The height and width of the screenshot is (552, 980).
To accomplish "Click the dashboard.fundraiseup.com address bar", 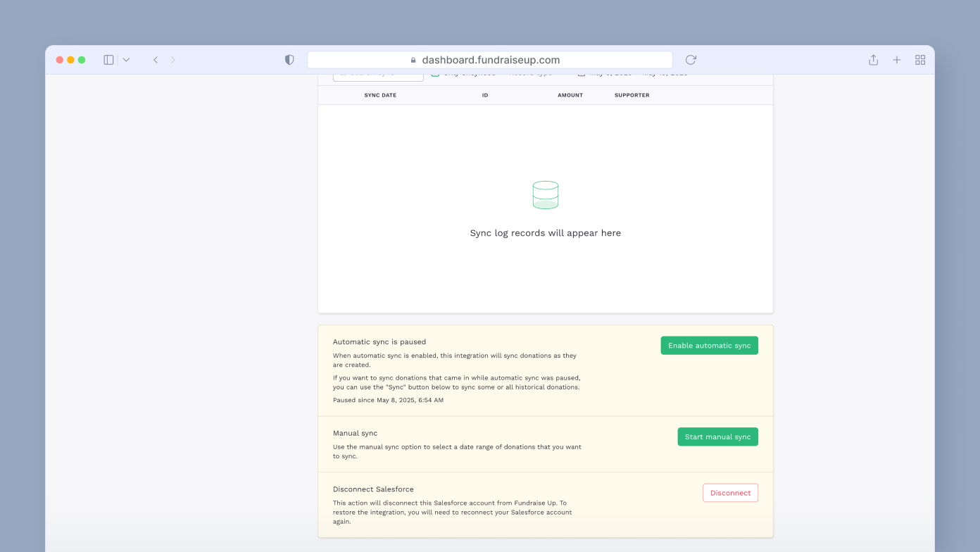I will tap(489, 60).
